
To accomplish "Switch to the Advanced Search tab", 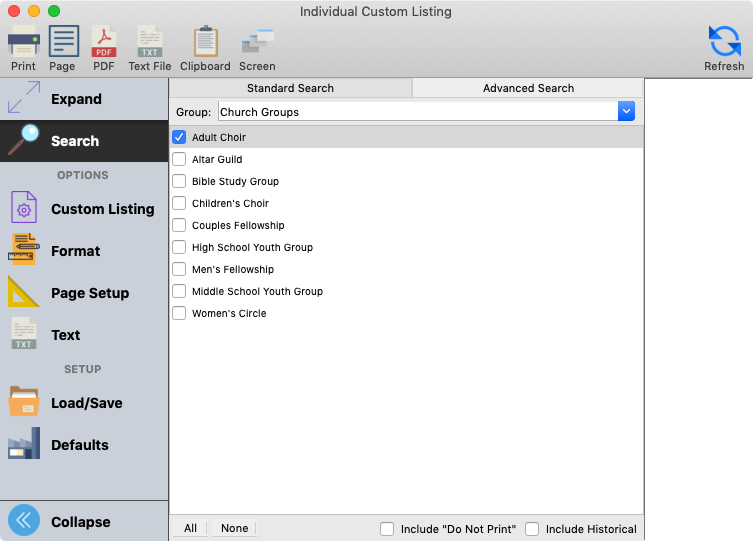I will (528, 88).
